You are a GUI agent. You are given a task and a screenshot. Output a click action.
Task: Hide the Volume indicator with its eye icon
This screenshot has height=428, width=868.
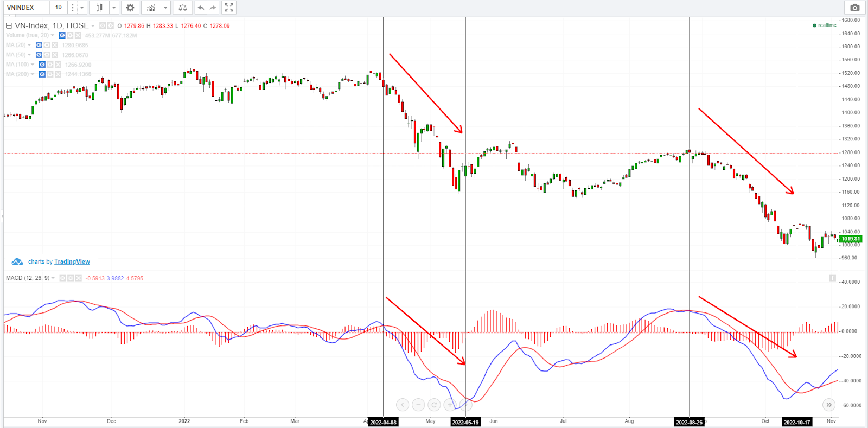click(62, 35)
